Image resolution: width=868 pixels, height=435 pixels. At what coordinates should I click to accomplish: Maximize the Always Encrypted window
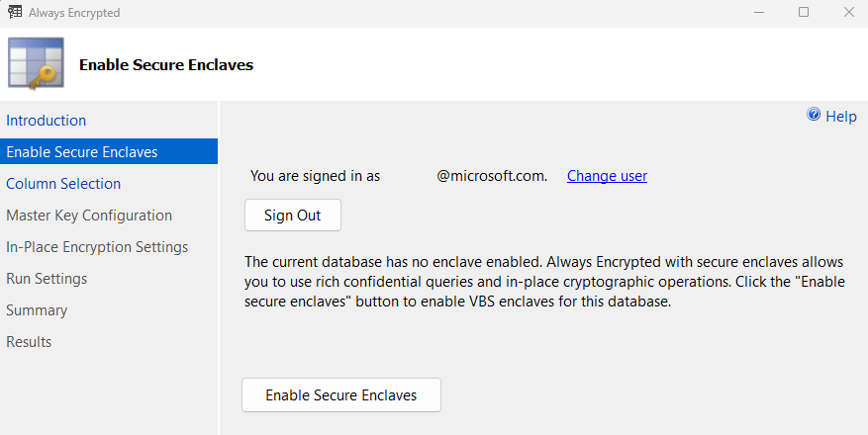click(804, 12)
